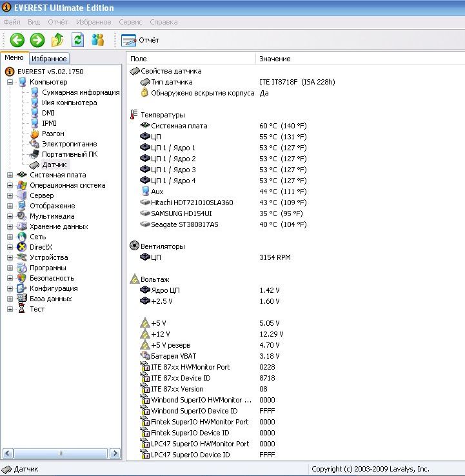Image resolution: width=465 pixels, height=476 pixels.
Task: Expand the Операционная система node
Action: pos(10,185)
